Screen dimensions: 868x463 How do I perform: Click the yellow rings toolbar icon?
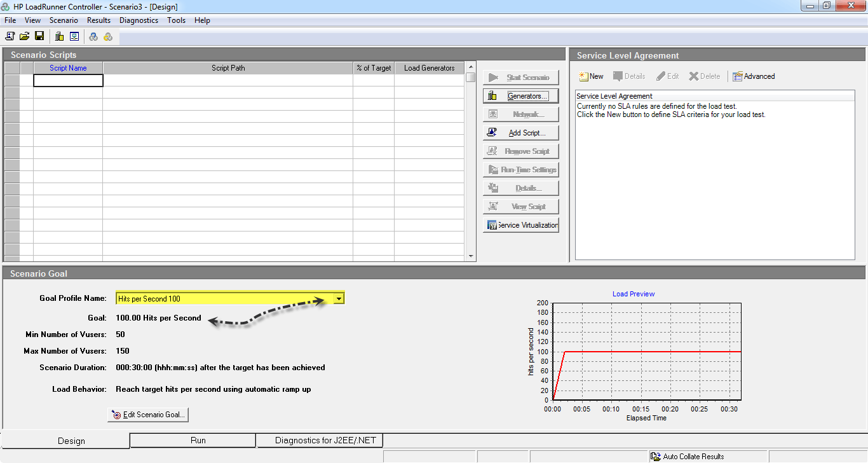tap(108, 36)
